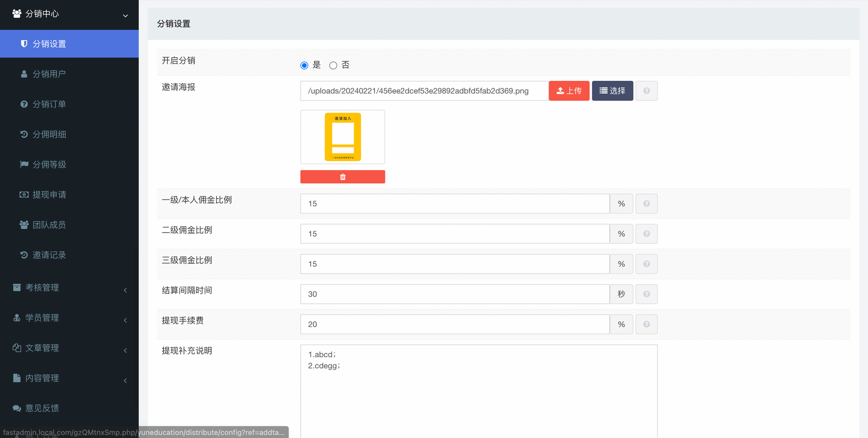Expand the 文章管理 sidebar section
868x438 pixels.
(69, 348)
